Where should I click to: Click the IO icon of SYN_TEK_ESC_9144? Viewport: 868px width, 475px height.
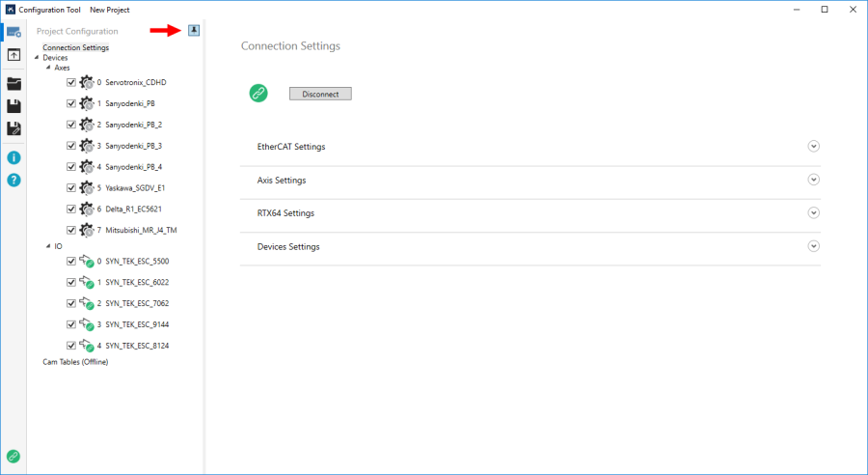(x=87, y=324)
